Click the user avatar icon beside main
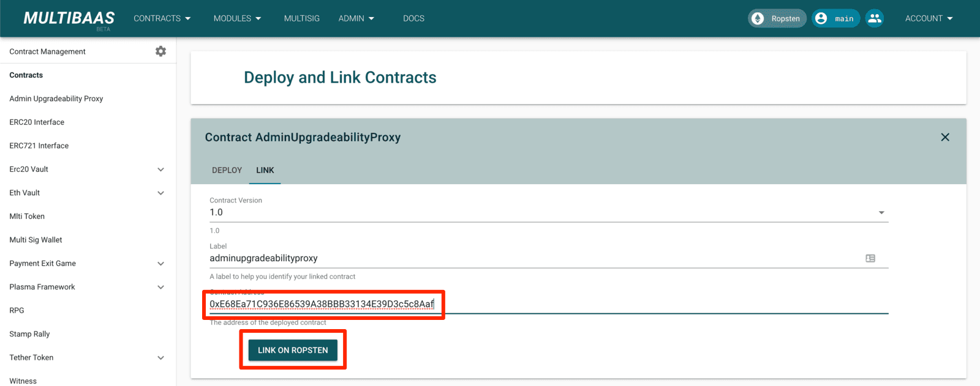 [821, 18]
